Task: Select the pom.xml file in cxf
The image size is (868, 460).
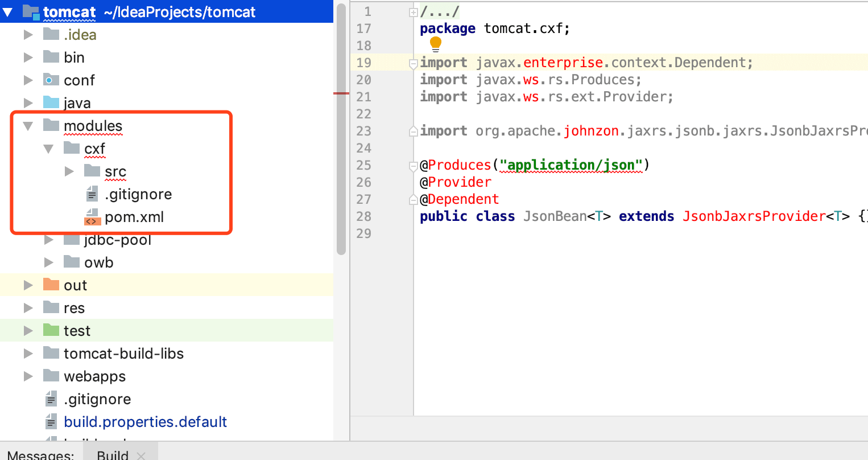Action: (134, 217)
